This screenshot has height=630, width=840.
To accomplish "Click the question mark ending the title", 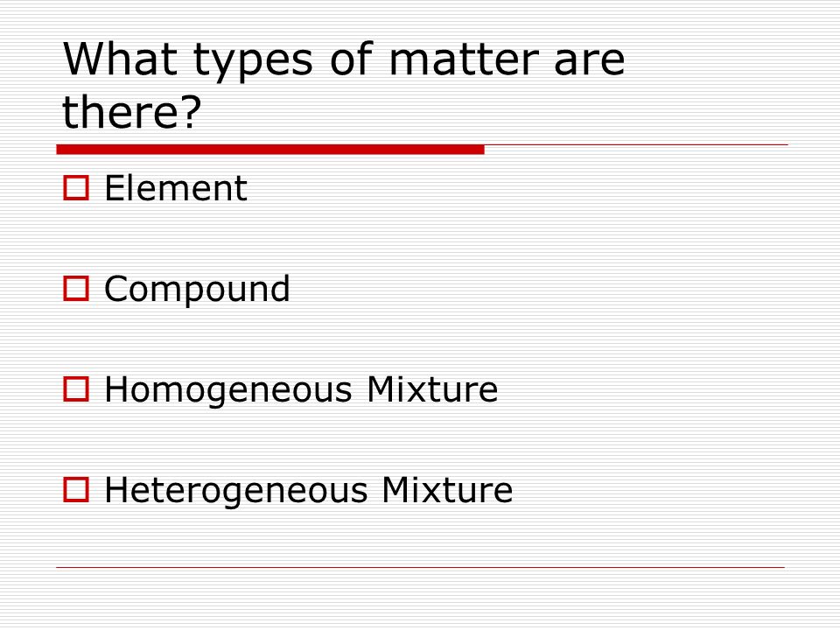I will (x=192, y=112).
